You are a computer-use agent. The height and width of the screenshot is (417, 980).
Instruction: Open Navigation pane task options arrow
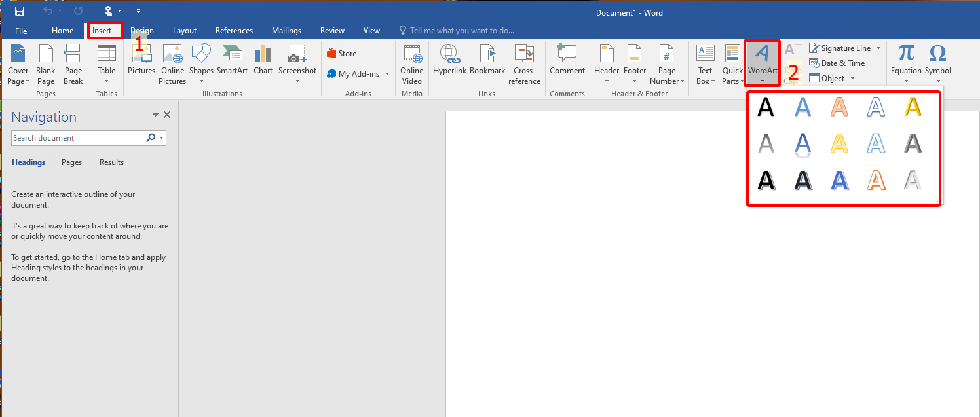click(x=155, y=115)
